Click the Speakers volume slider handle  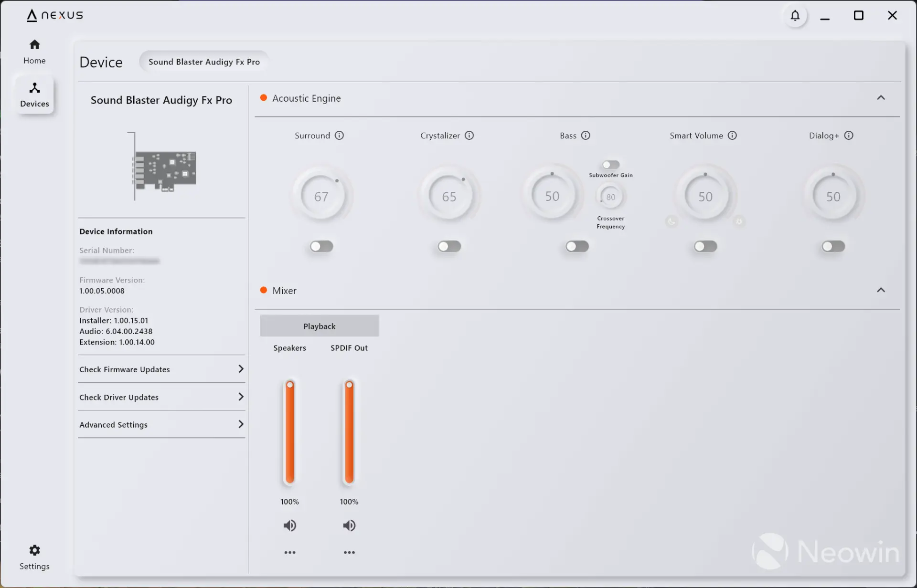click(290, 385)
